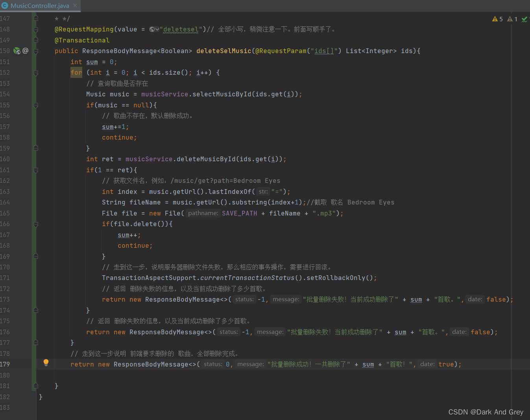Click the sum++ statement on line 167
Image resolution: width=530 pixels, height=420 pixels.
(129, 235)
